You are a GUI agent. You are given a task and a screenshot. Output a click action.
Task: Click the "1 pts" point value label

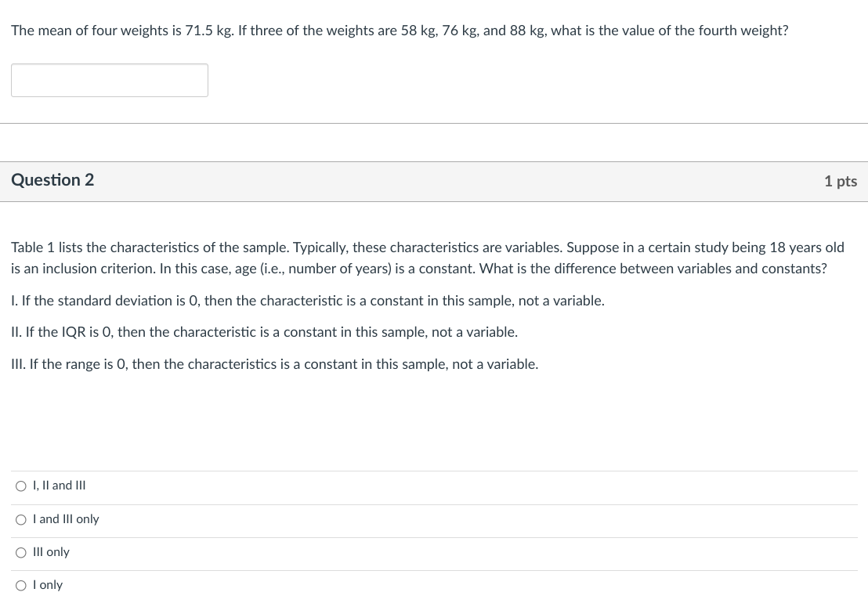coord(840,181)
